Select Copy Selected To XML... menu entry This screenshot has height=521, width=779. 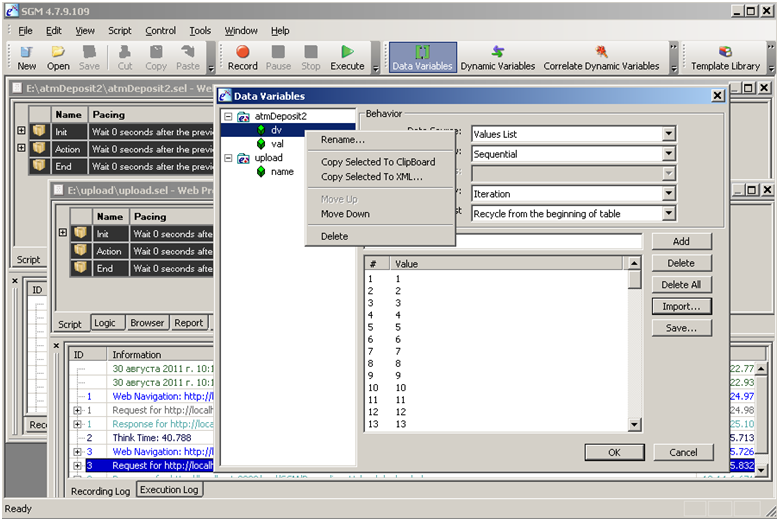tap(371, 177)
